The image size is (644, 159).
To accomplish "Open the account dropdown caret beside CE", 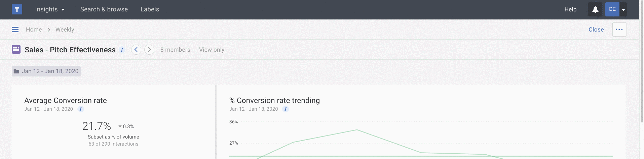I will (623, 10).
